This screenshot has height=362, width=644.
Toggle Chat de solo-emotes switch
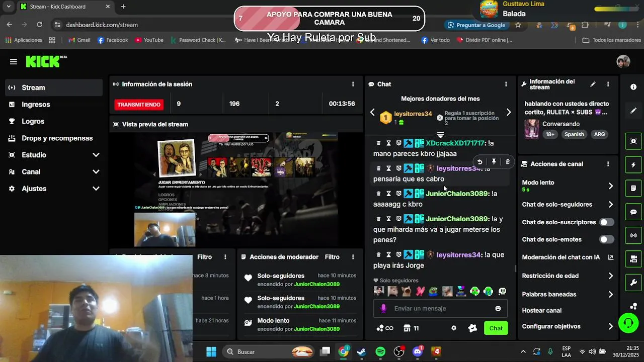[606, 239]
